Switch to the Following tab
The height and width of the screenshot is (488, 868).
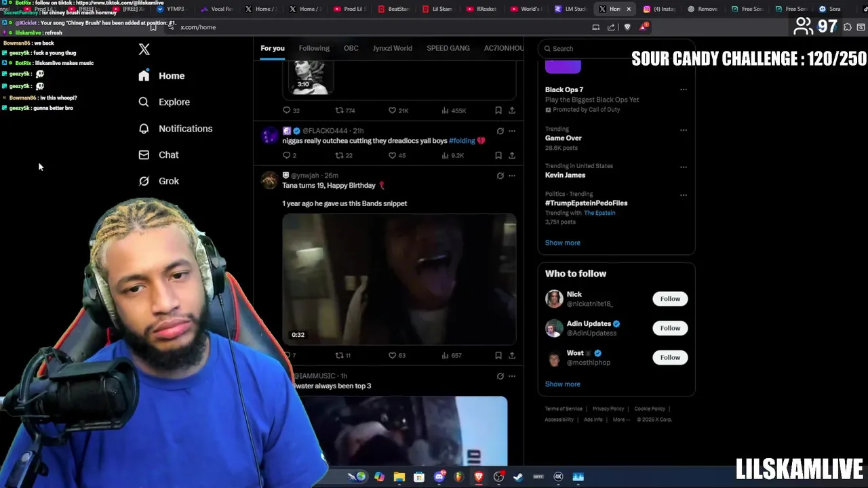coord(314,48)
